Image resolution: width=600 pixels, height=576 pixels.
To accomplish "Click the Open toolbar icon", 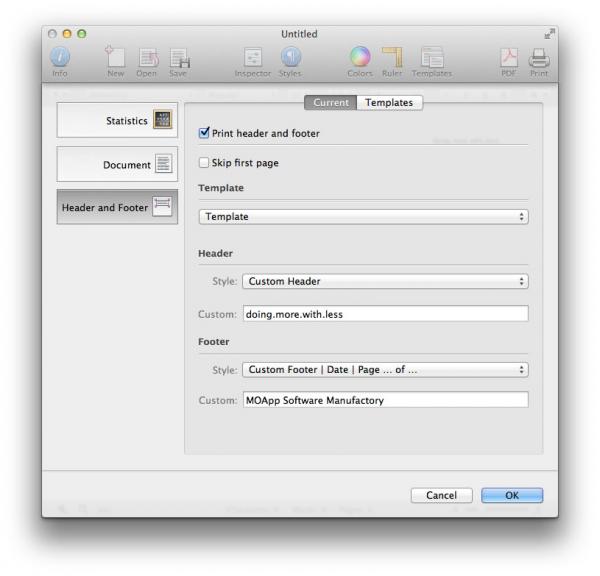I will (146, 58).
